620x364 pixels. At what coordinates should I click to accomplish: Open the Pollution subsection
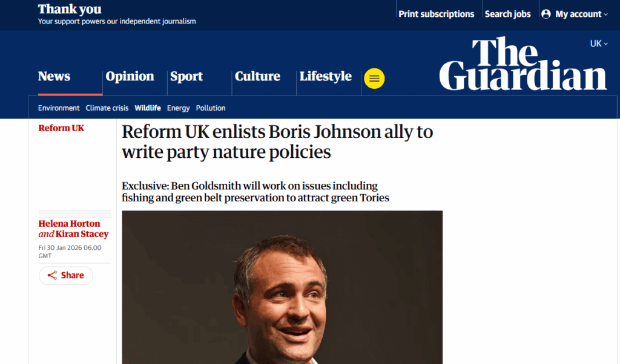(x=211, y=108)
